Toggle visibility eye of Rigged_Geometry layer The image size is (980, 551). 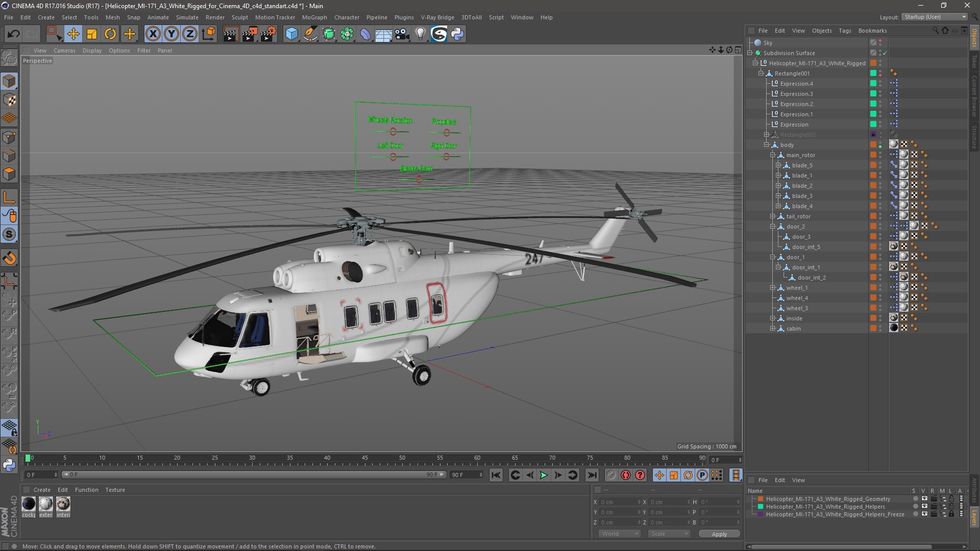924,499
